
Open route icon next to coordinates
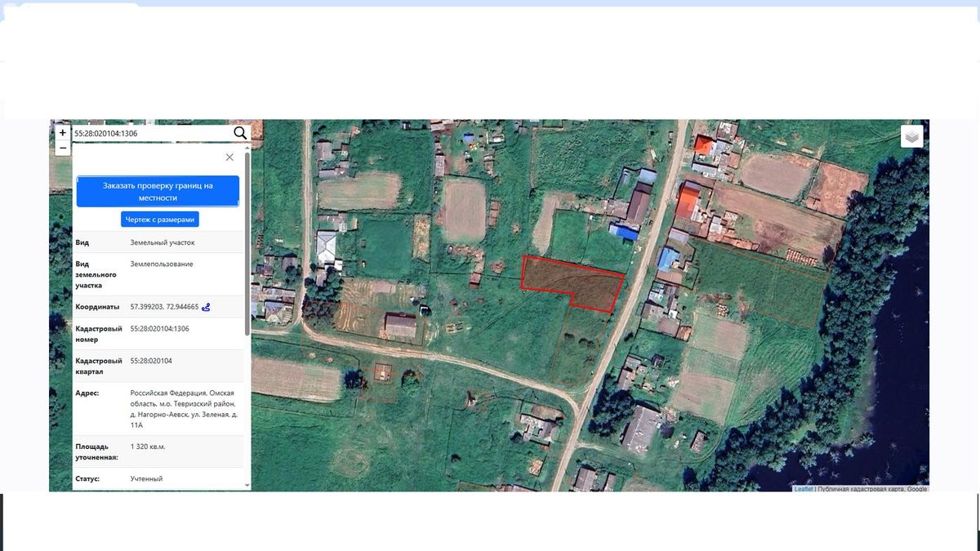pos(206,307)
